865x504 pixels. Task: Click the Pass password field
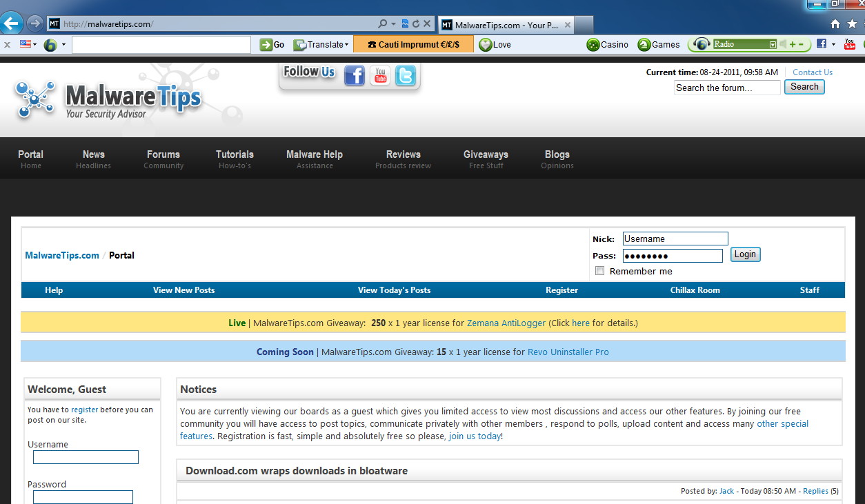673,256
